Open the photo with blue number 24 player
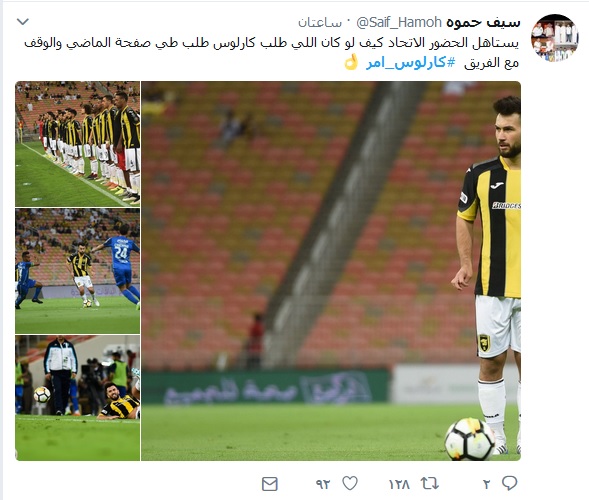This screenshot has height=500, width=589. 78,271
